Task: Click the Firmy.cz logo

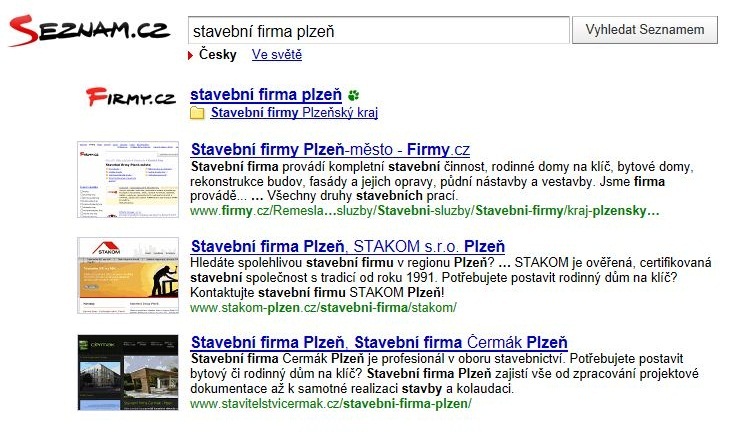Action: [131, 97]
